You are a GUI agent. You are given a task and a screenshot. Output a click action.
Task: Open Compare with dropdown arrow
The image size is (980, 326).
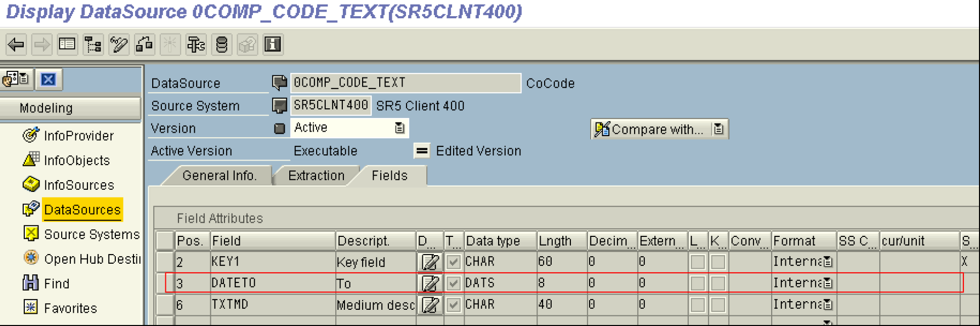[718, 129]
